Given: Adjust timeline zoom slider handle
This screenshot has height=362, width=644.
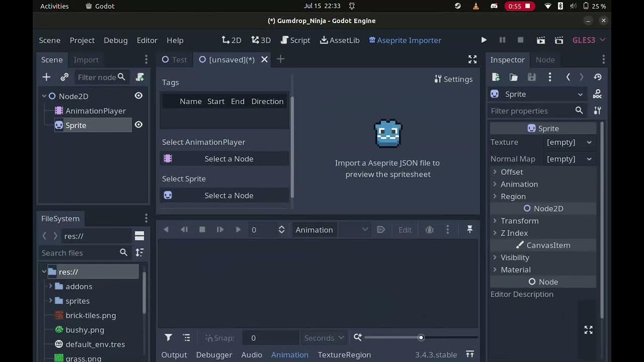Looking at the screenshot, I should click(x=421, y=337).
